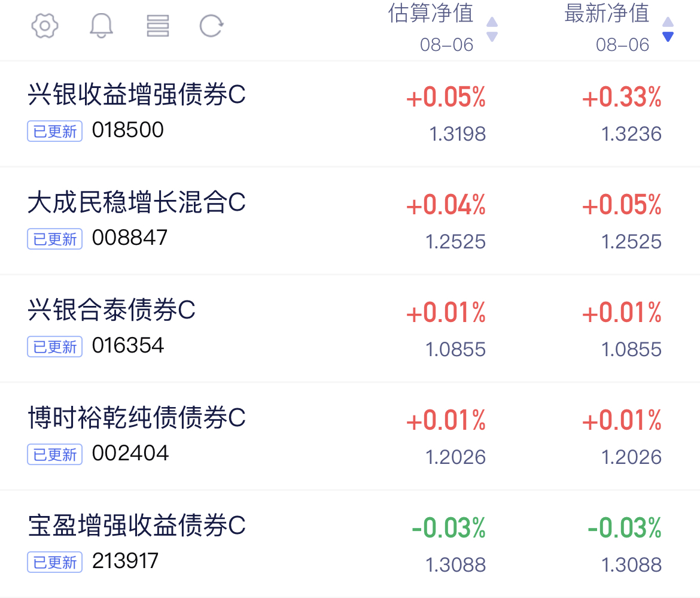This screenshot has width=700, height=598.
Task: Sort by 最新净值 using its sort arrows
Action: click(668, 29)
